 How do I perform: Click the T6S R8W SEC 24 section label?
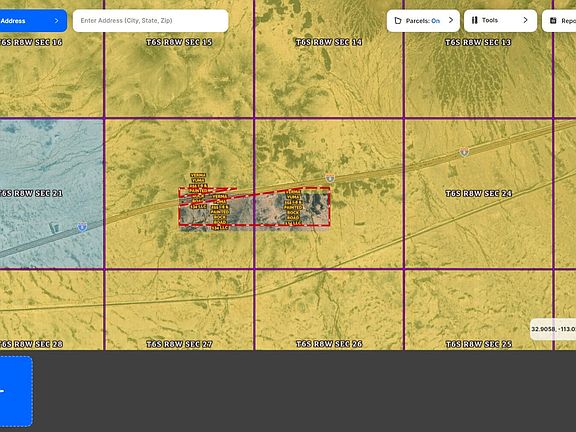479,194
